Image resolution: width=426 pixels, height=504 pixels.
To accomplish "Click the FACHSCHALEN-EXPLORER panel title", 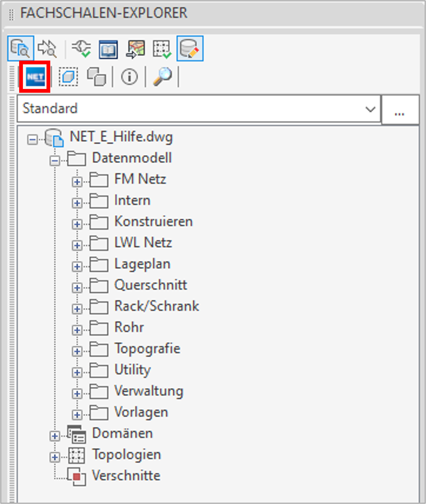I will (104, 13).
